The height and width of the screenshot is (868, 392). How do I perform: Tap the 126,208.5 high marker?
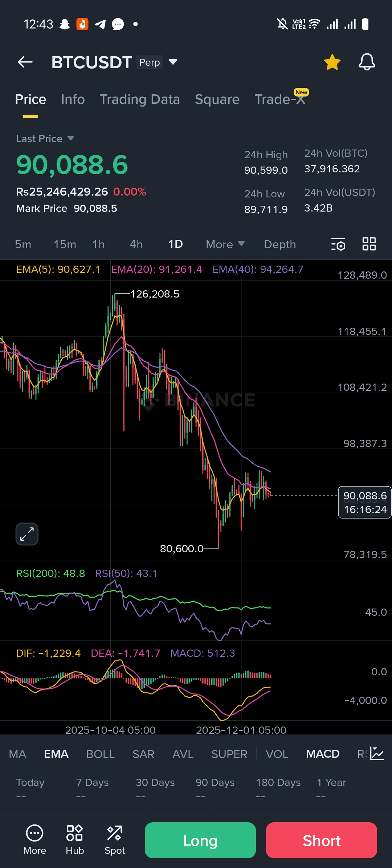click(155, 294)
